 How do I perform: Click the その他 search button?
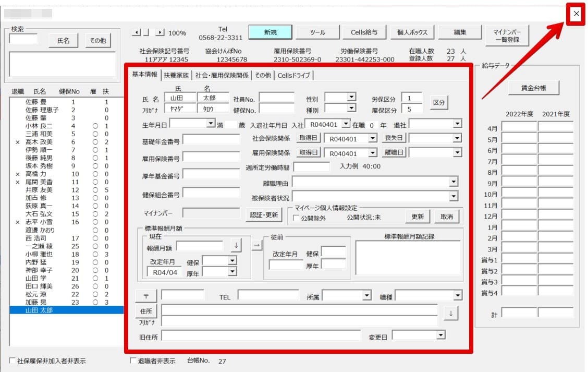pyautogui.click(x=98, y=41)
